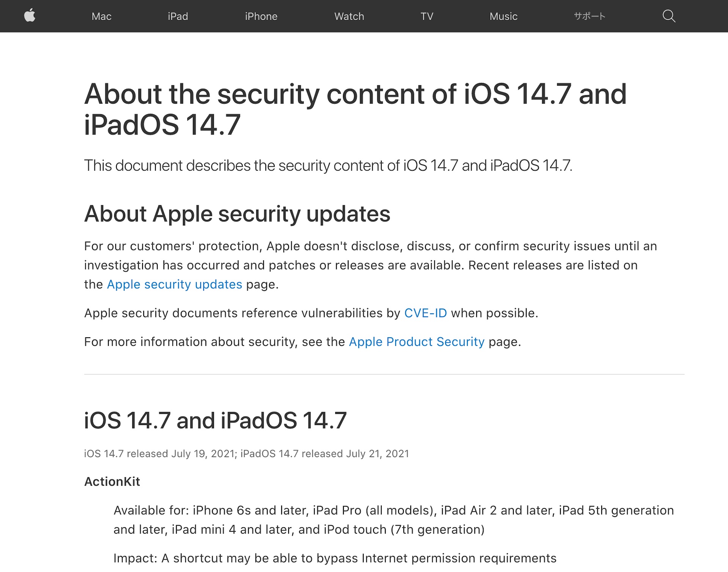
Task: Navigate to the TV section
Action: 427,16
